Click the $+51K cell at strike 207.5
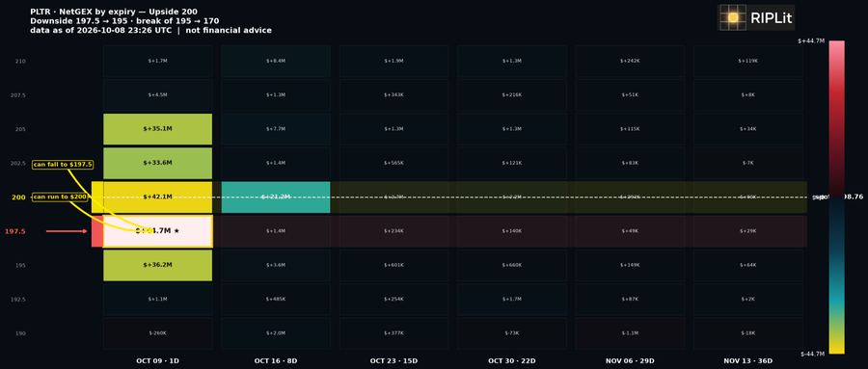 pos(630,94)
